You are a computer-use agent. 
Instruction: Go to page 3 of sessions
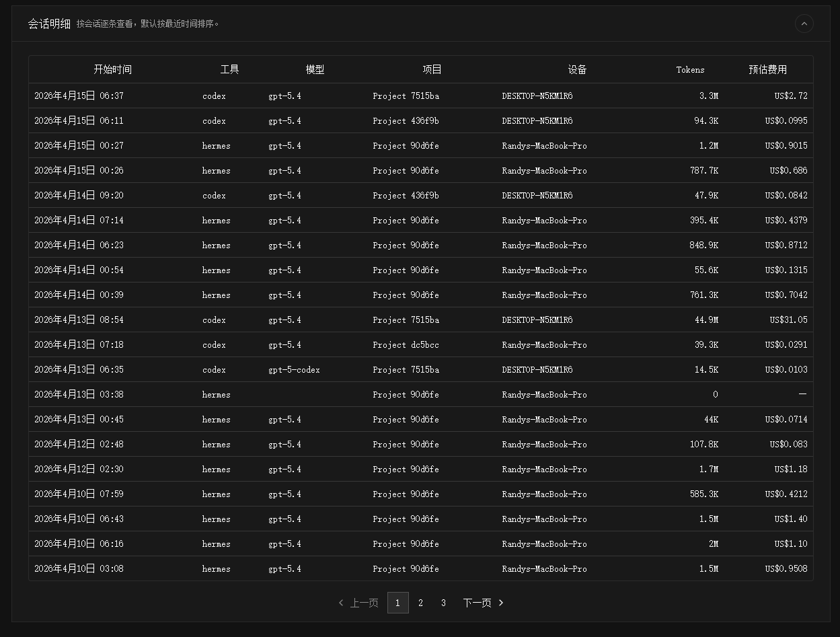coord(443,603)
